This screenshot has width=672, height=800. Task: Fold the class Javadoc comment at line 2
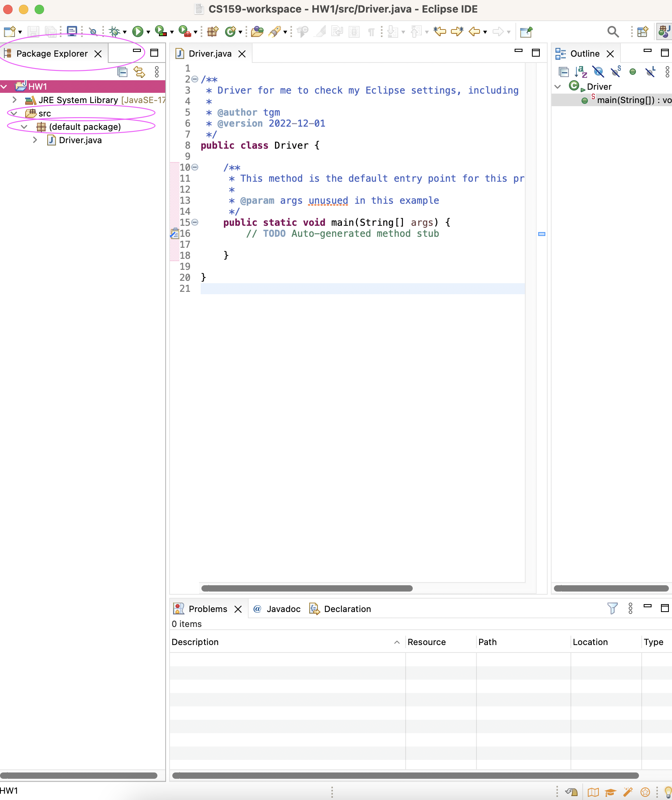point(194,79)
